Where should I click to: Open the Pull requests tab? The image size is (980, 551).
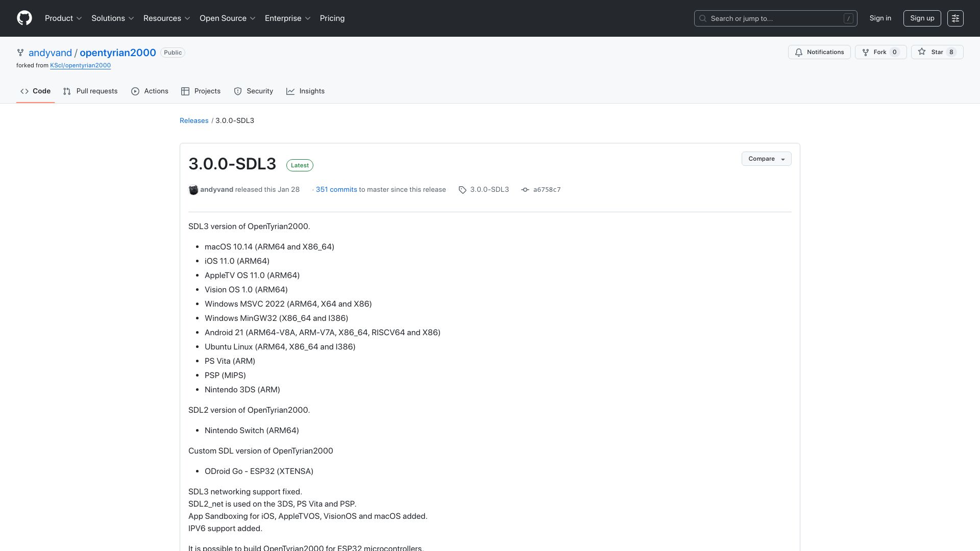pos(90,91)
